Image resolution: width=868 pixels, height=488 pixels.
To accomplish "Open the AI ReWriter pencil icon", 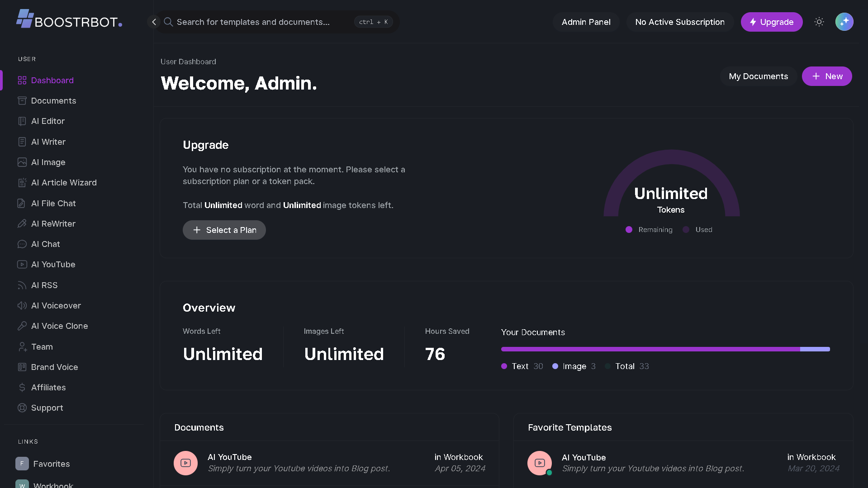I will 22,224.
